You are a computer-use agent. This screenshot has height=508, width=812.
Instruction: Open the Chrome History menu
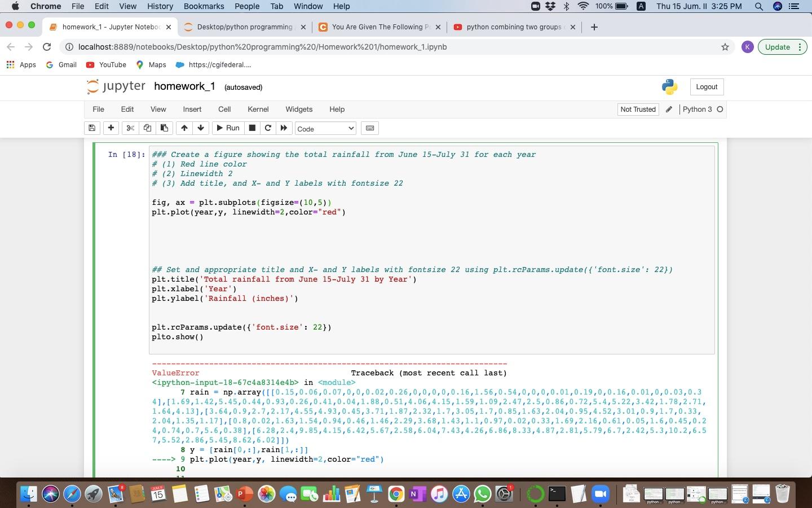(x=160, y=6)
